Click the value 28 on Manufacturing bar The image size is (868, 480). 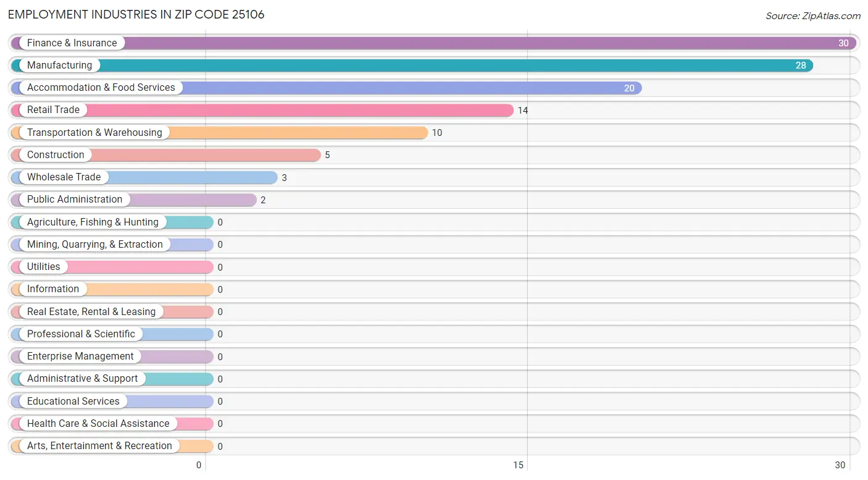point(801,65)
